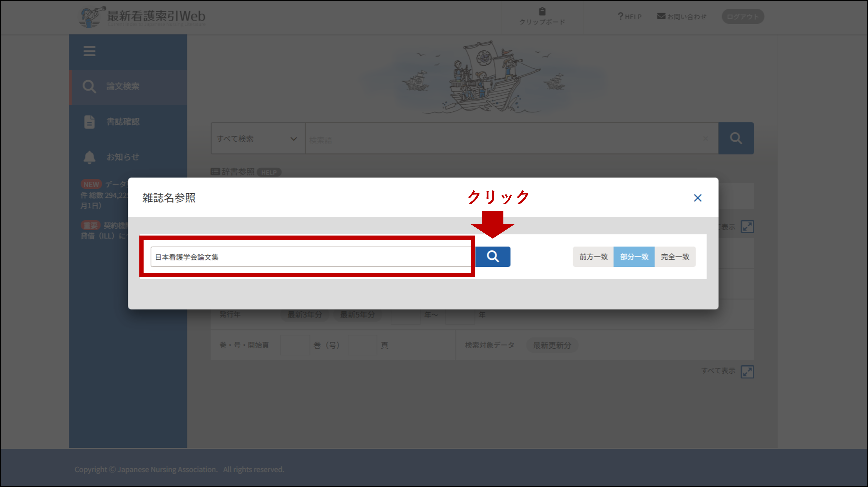The width and height of the screenshot is (868, 487).
Task: Click the HELP badge beside 辞書参照
Action: coord(269,172)
